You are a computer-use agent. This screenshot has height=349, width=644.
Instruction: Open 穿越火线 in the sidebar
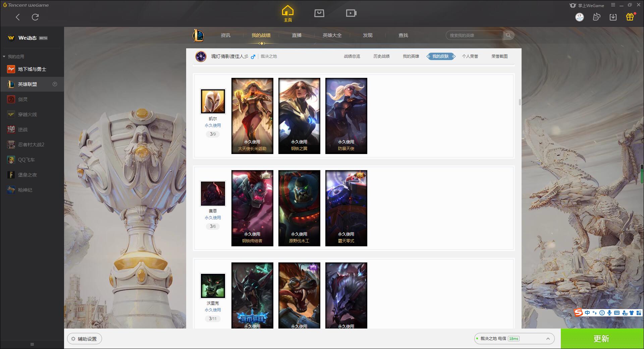[32, 114]
